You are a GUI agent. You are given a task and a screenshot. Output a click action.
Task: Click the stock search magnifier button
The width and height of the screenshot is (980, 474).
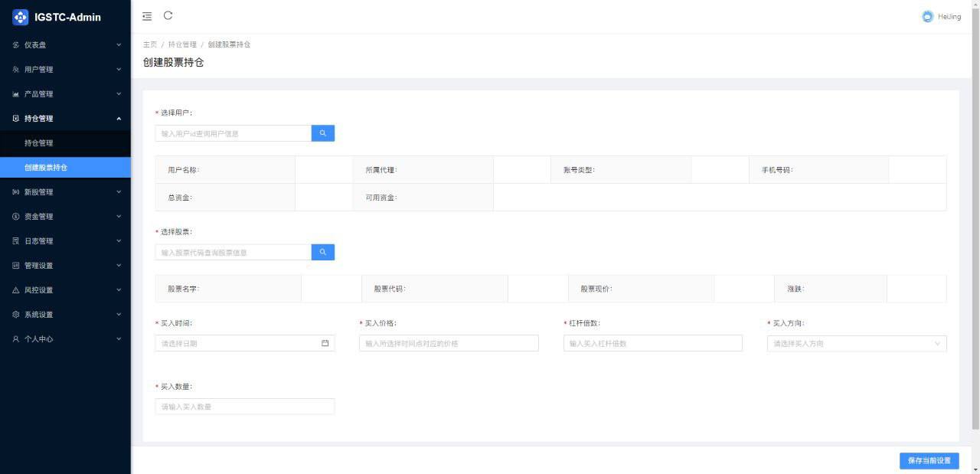click(322, 251)
